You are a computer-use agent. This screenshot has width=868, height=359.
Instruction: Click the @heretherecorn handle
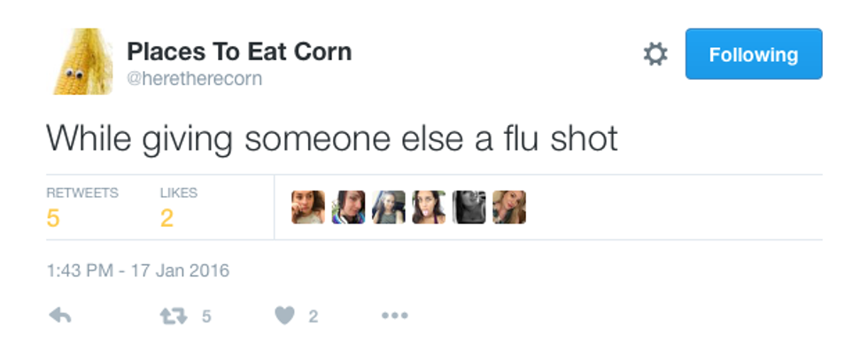[195, 79]
